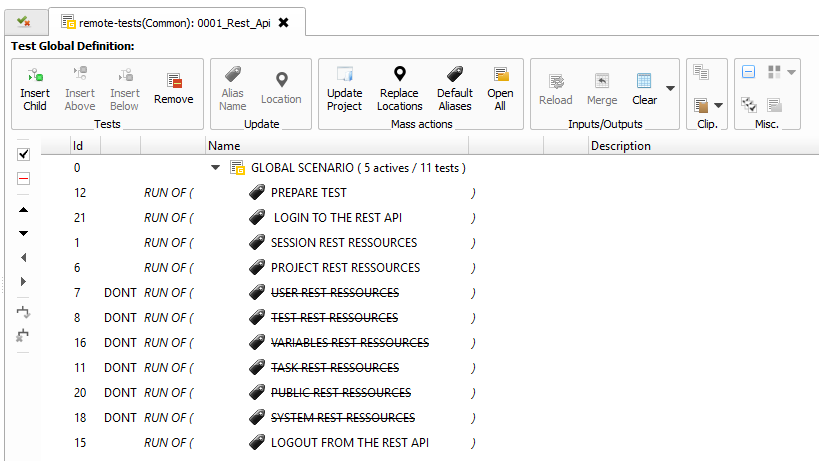
Task: Select the PREPARE TEST row
Action: coord(430,193)
